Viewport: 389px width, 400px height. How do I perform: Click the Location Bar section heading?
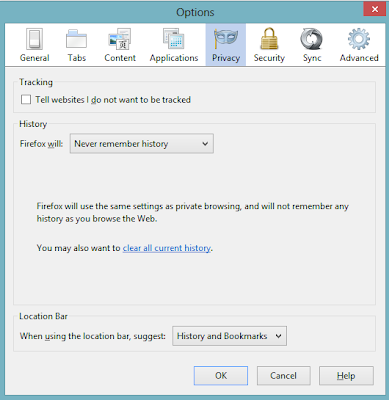coord(43,316)
